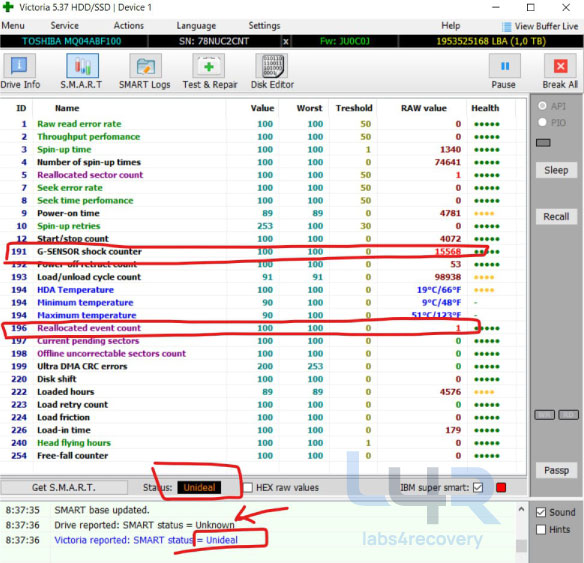Toggle the IBM super smart checkbox
The height and width of the screenshot is (563, 584).
click(x=478, y=487)
